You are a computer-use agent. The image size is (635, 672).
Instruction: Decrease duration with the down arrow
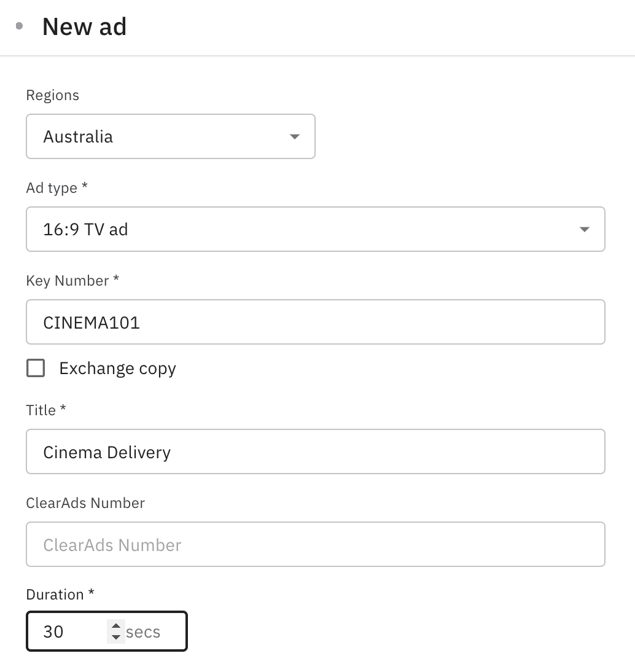[115, 637]
